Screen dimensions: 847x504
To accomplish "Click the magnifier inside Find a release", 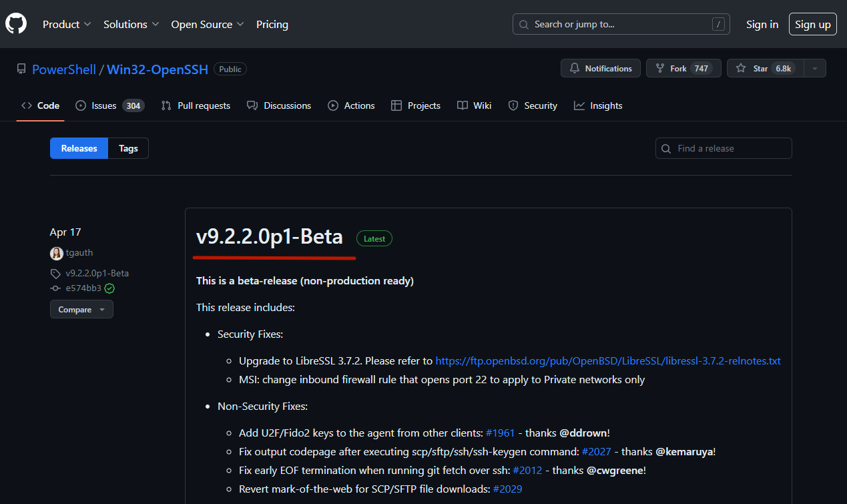I will point(665,148).
